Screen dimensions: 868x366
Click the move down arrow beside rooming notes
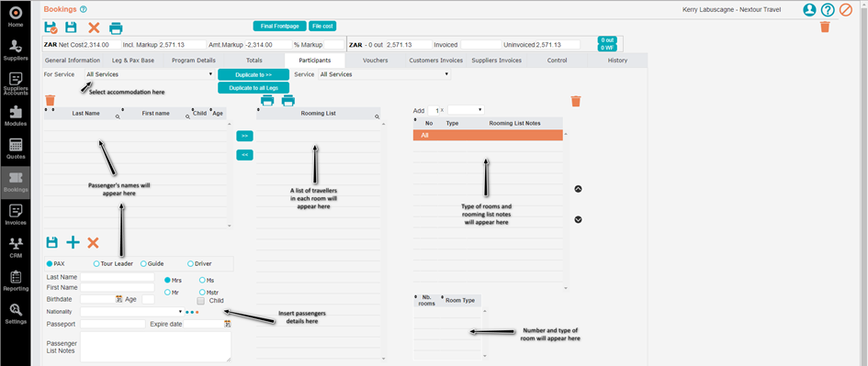pos(579,219)
